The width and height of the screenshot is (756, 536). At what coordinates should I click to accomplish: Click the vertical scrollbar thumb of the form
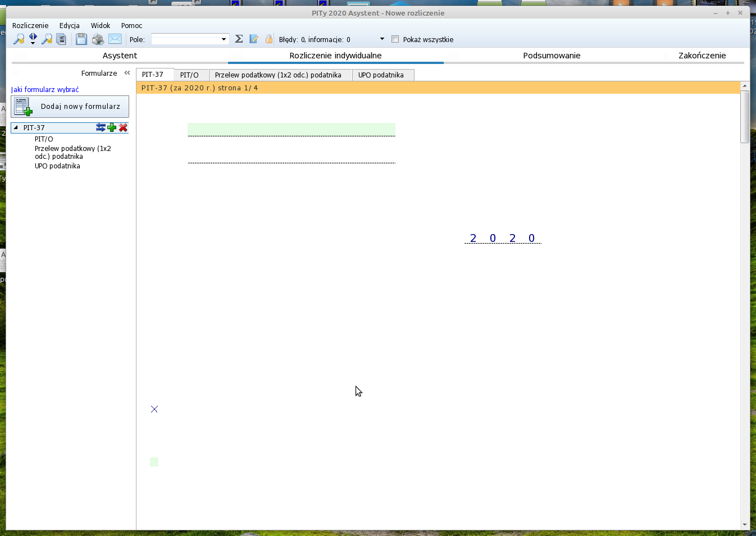[x=745, y=117]
